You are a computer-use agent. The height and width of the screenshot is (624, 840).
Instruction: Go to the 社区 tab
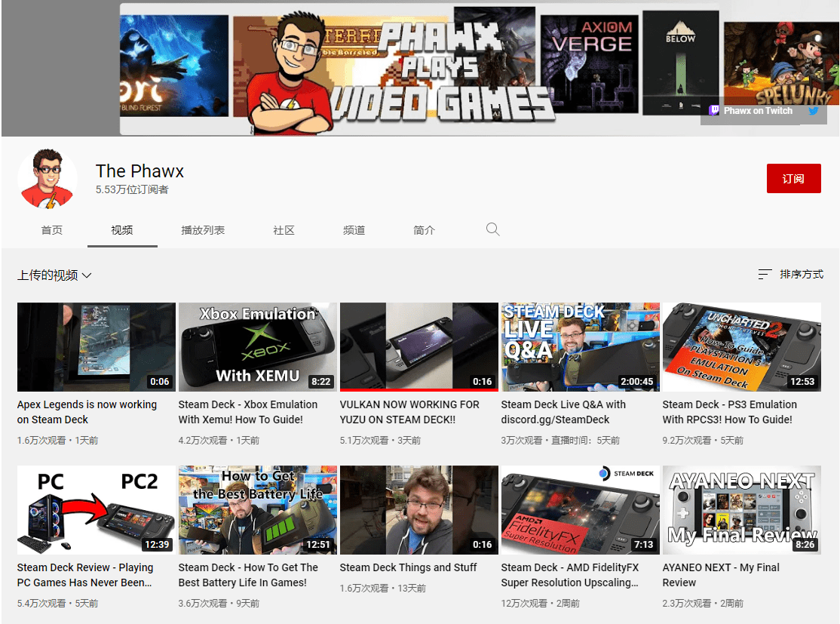click(284, 230)
